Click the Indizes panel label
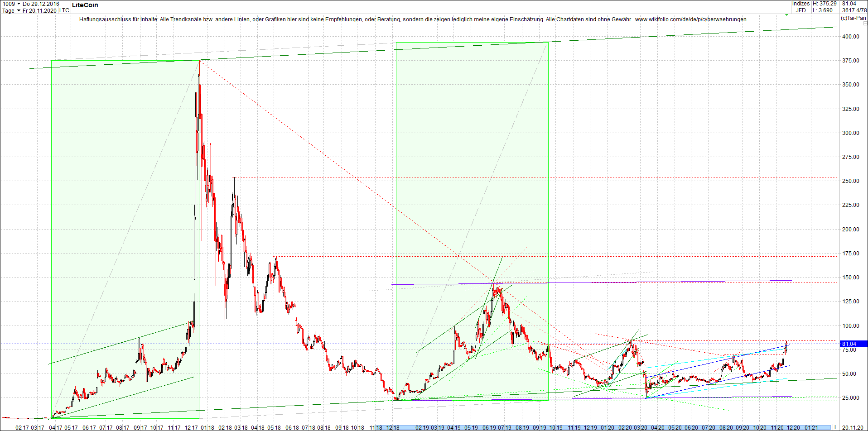Image resolution: width=868 pixels, height=431 pixels. click(x=801, y=4)
